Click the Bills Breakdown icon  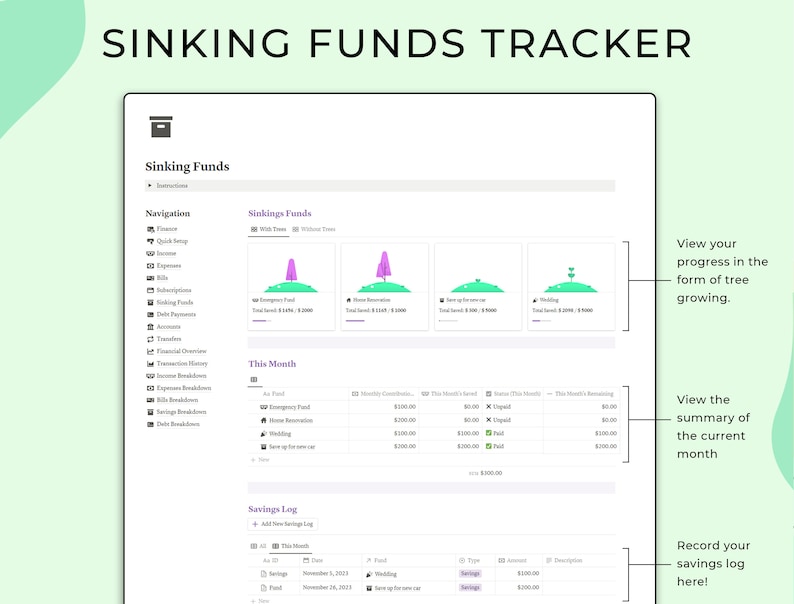150,400
